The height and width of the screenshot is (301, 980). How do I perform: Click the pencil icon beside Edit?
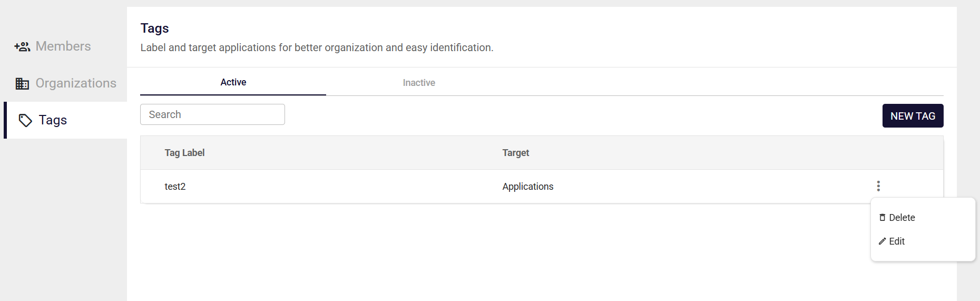[x=882, y=241]
